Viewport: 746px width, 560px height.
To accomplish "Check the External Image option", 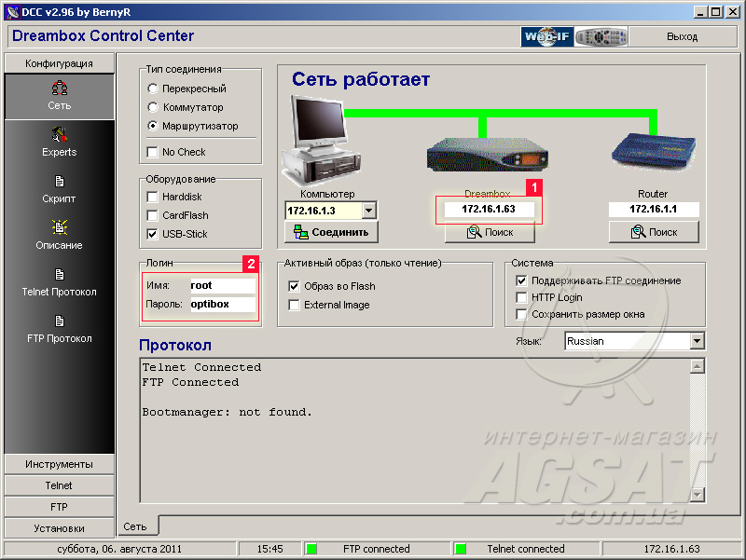I will 295,305.
